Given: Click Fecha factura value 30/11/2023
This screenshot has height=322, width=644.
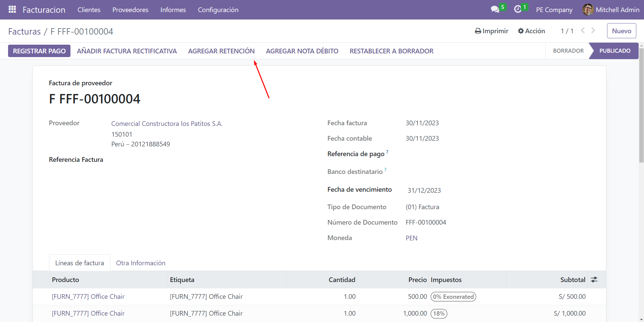Looking at the screenshot, I should [422, 123].
